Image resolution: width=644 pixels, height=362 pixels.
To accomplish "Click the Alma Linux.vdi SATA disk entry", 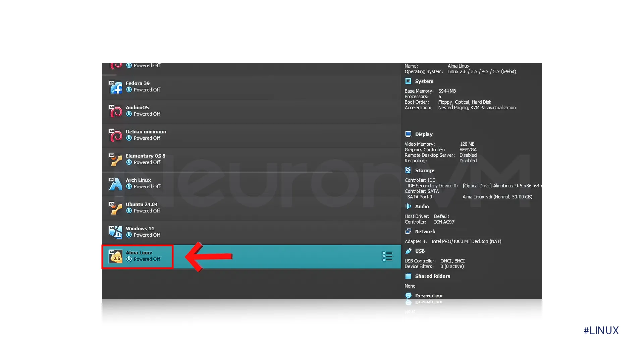I will [x=497, y=197].
